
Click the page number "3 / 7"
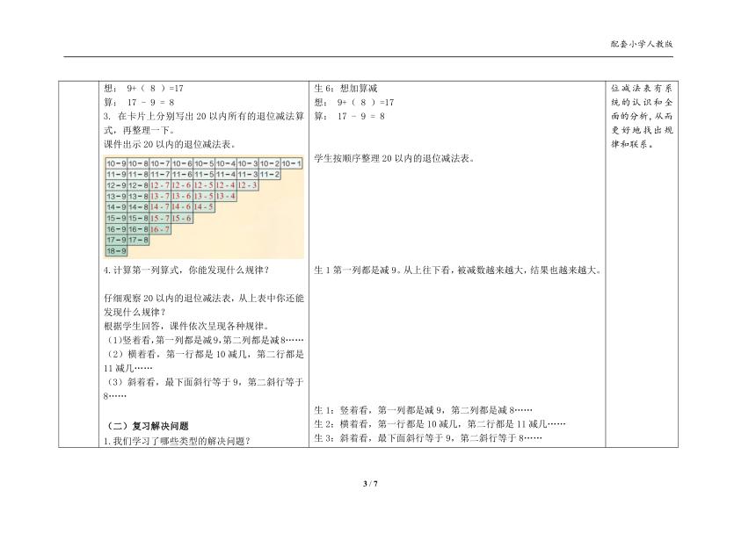click(x=370, y=483)
